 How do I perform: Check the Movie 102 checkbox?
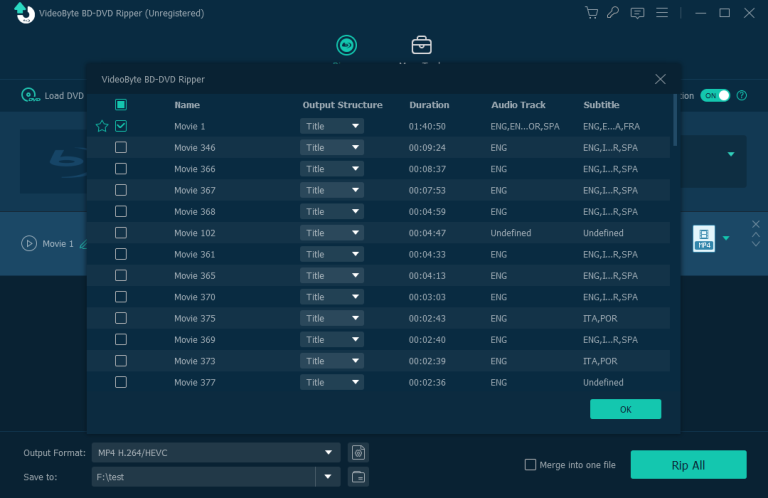pyautogui.click(x=121, y=233)
